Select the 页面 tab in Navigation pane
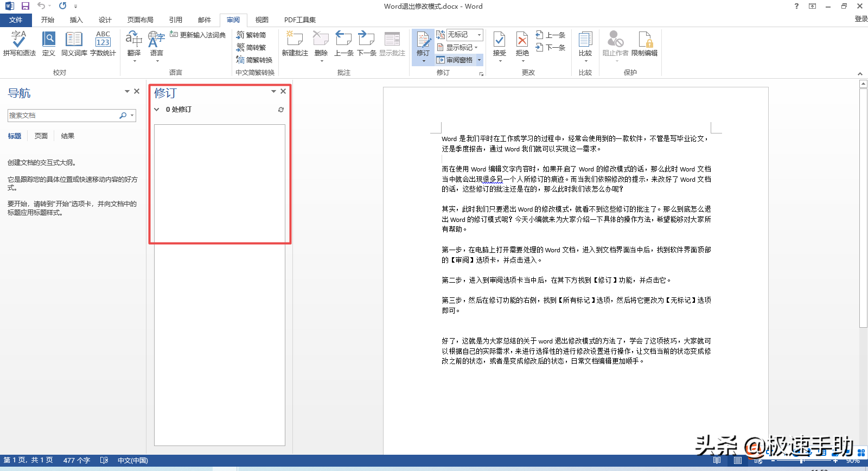 [41, 136]
